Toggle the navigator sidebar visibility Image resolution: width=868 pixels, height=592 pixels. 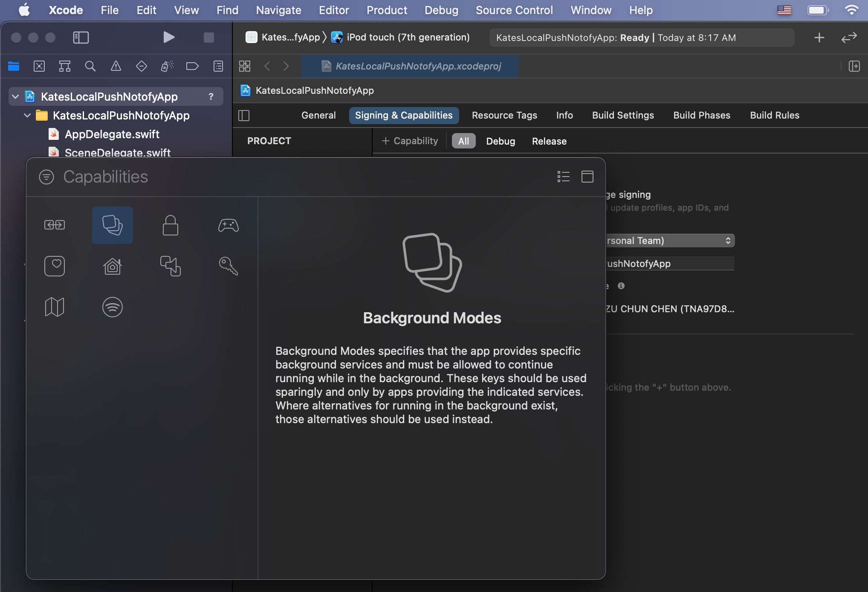(x=81, y=38)
